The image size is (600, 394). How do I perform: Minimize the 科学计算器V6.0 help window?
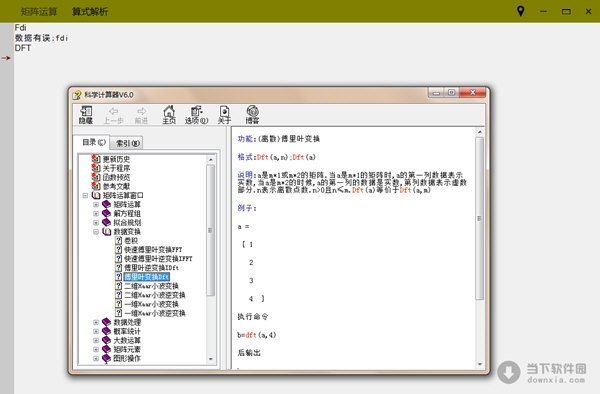[x=436, y=93]
